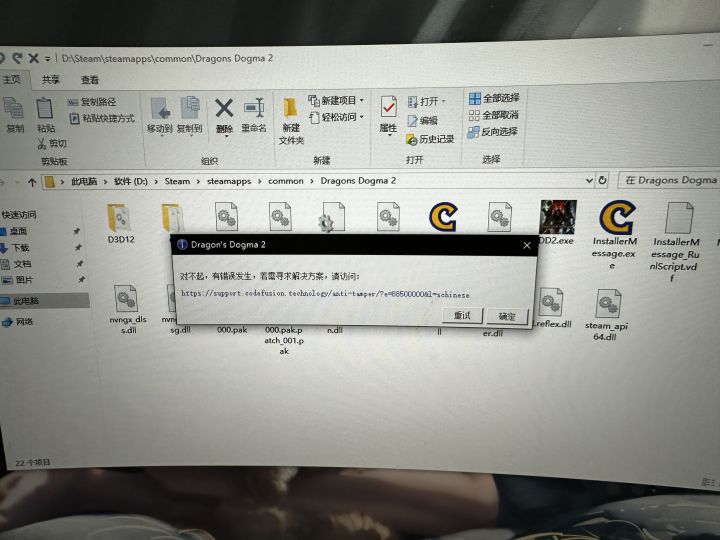Screen dimensions: 720x540
Task: Open the Copy to (复制到) menu
Action: 190,116
